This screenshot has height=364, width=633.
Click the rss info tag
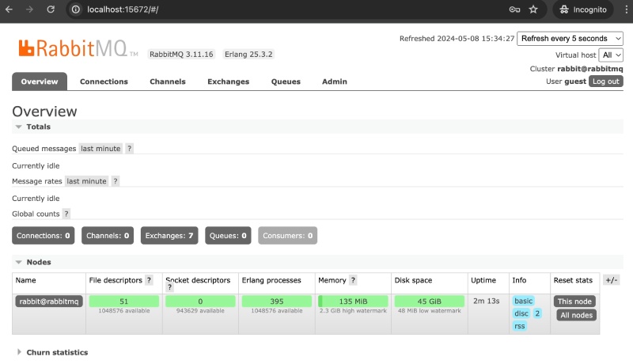pos(520,326)
